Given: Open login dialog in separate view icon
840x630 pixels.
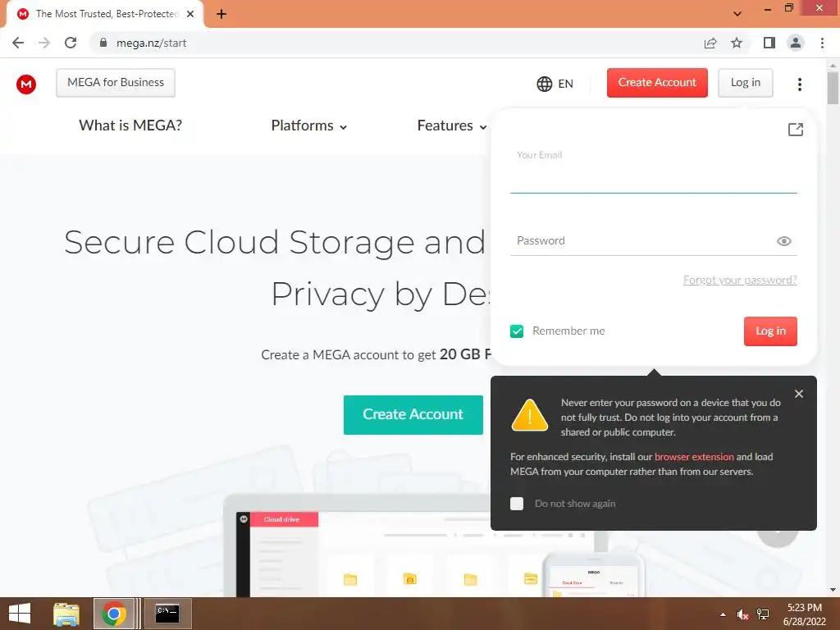Looking at the screenshot, I should (796, 129).
